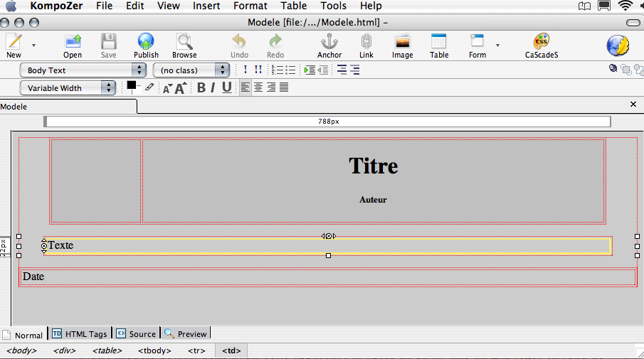
Task: Open the File menu
Action: click(x=105, y=6)
